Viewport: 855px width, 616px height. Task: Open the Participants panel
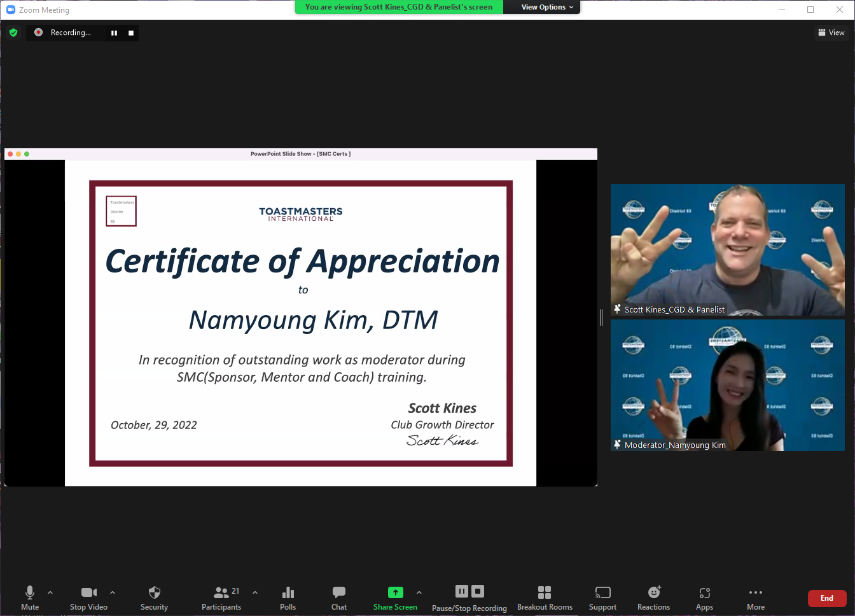click(221, 598)
